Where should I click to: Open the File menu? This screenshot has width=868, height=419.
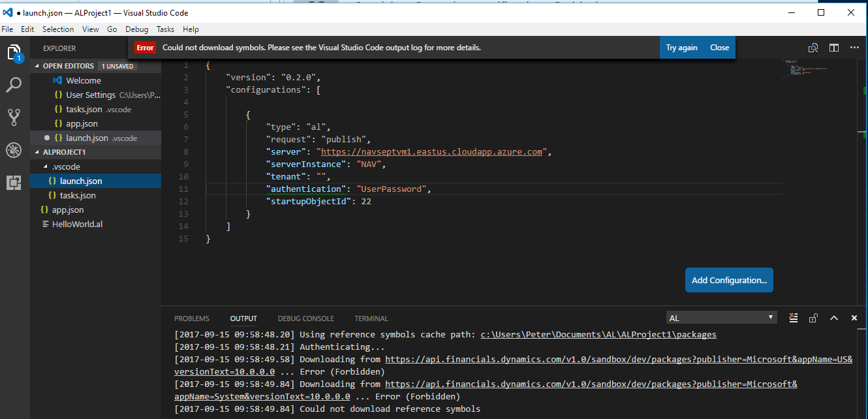(7, 29)
